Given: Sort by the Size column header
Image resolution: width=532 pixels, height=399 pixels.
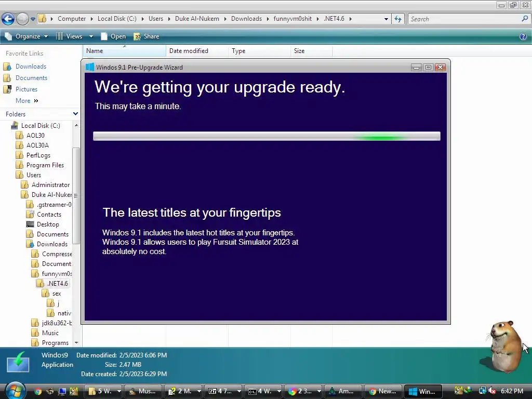Looking at the screenshot, I should (x=312, y=51).
